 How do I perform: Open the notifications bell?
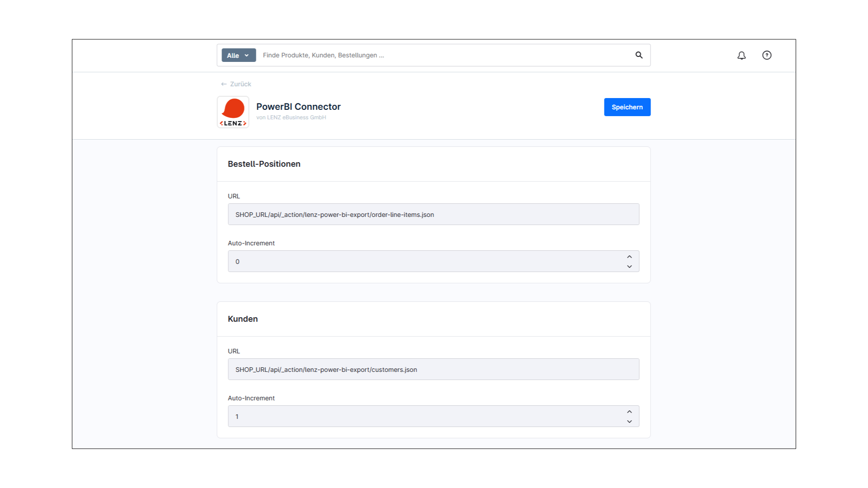point(741,55)
